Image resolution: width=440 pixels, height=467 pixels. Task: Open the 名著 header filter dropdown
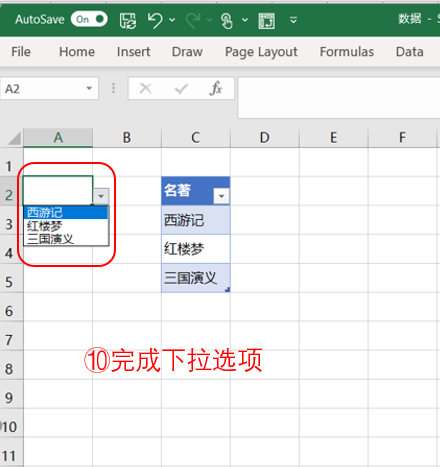click(x=221, y=196)
